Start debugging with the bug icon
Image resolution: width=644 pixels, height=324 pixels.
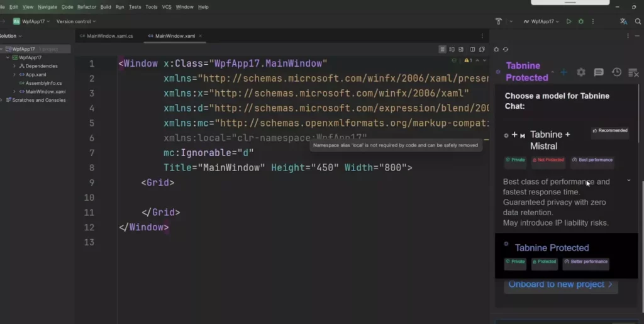point(579,21)
